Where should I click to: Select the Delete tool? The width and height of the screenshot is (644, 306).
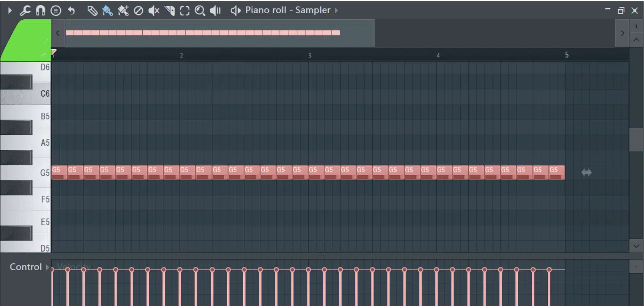pyautogui.click(x=138, y=10)
